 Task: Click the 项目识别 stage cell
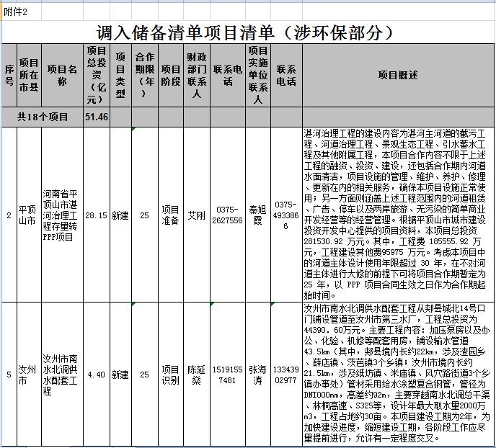[170, 375]
